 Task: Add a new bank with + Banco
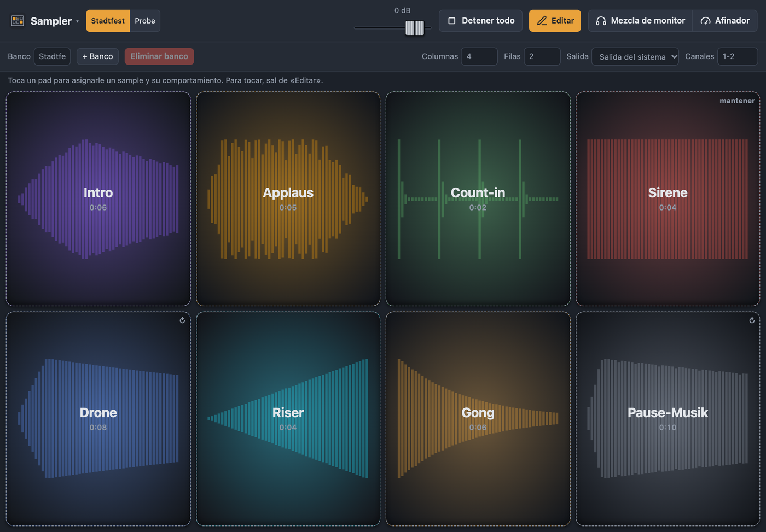tap(97, 56)
